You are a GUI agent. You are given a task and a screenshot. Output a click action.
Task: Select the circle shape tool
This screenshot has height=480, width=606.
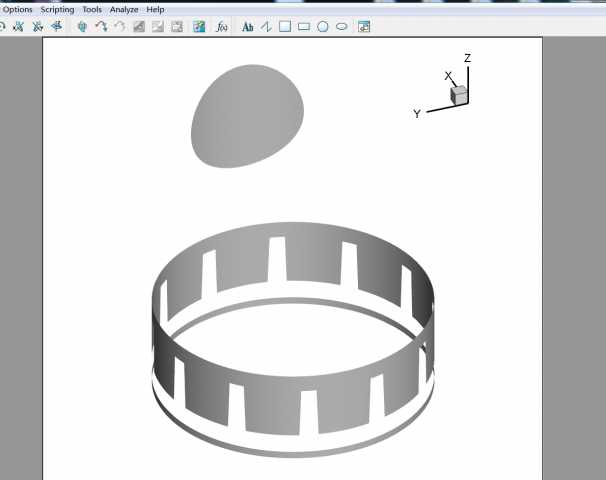tap(323, 27)
